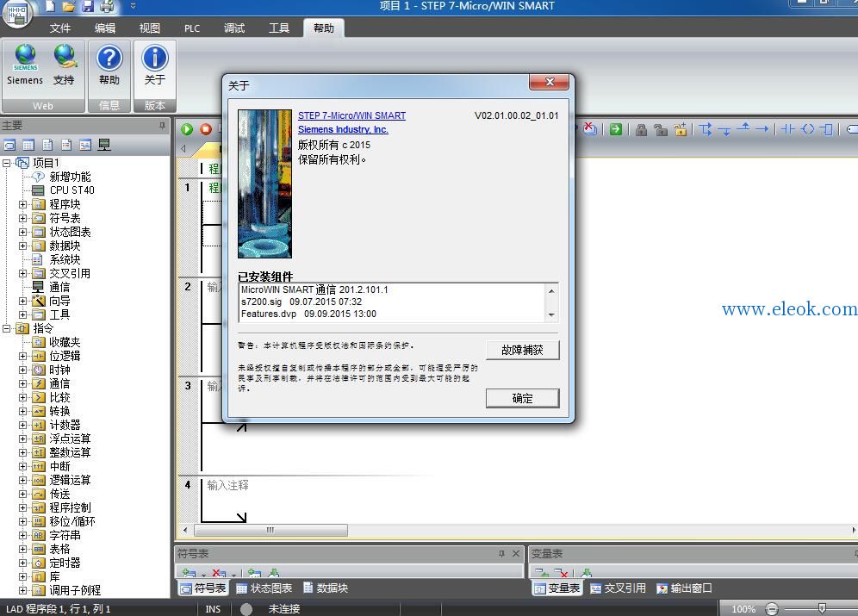Insert a contact using the contact icon
Viewport: 858px width, 616px height.
(788, 129)
